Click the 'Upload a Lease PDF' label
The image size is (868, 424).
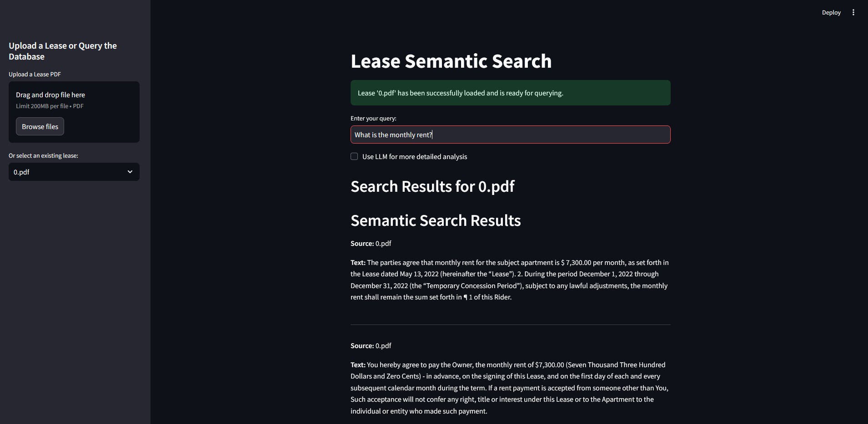35,74
